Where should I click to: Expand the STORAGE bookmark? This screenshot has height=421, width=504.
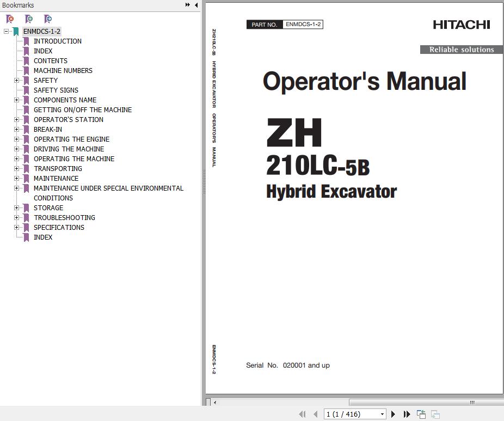16,208
